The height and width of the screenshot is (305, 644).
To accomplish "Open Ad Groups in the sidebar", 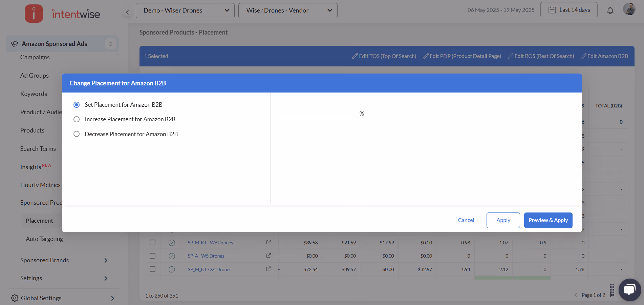I will 35,76.
